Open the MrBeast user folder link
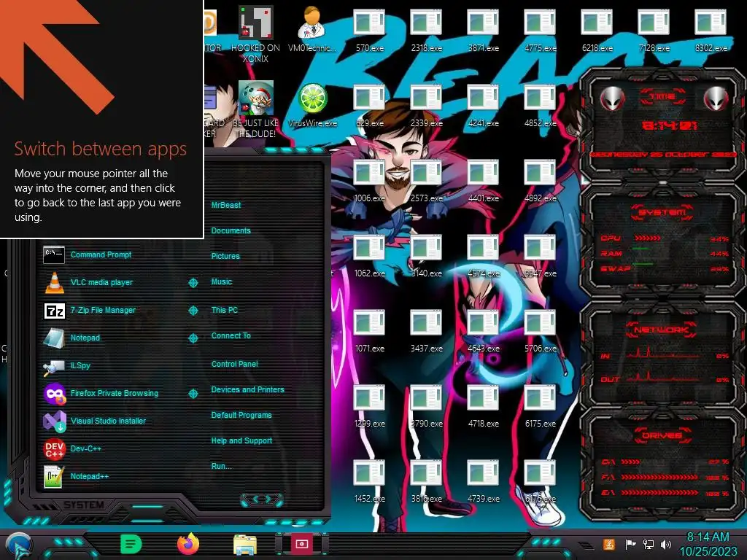747x560 pixels. tap(226, 205)
